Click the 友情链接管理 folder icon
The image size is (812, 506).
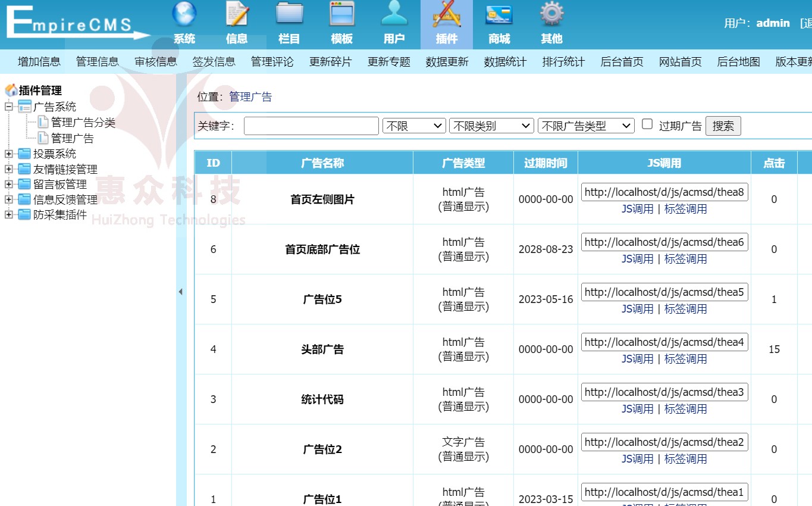pyautogui.click(x=24, y=169)
